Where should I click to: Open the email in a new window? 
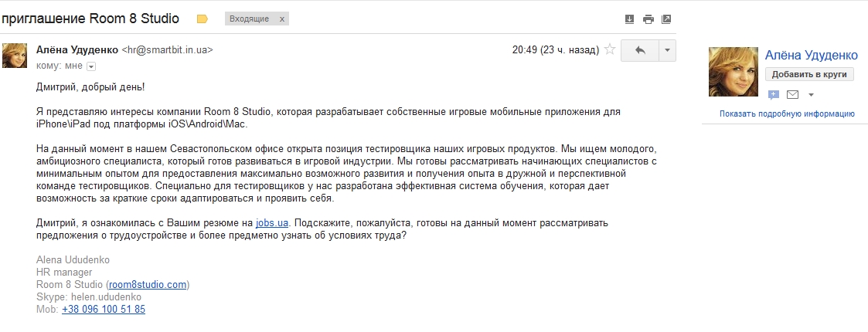click(x=666, y=19)
